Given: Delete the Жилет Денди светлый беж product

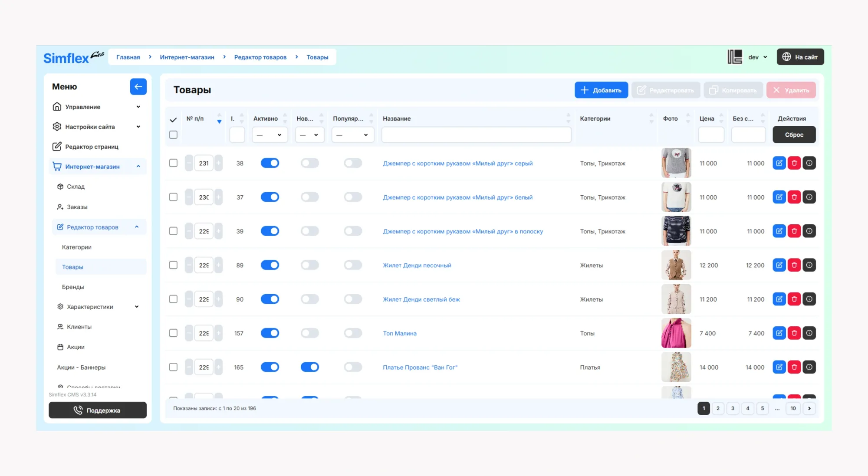Looking at the screenshot, I should pos(794,299).
